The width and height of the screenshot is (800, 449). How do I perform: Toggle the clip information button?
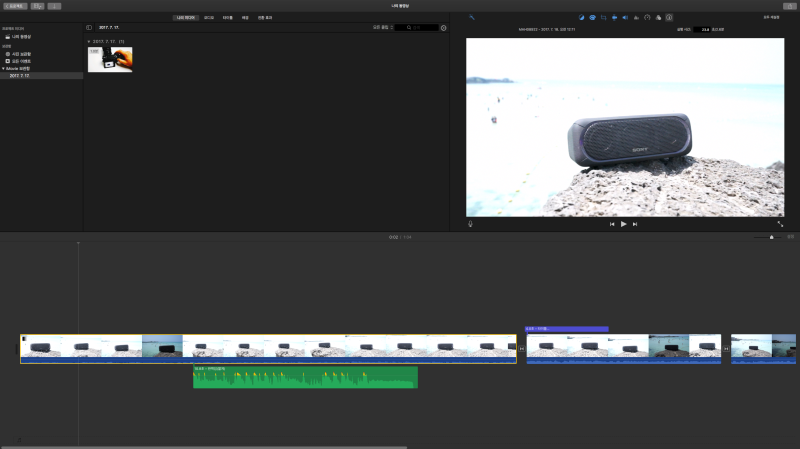pos(669,17)
